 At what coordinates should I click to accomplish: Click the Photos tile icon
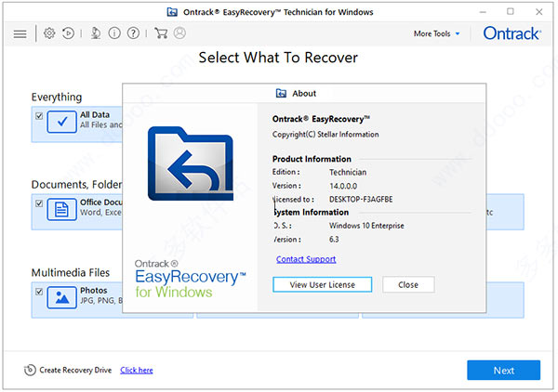click(62, 297)
